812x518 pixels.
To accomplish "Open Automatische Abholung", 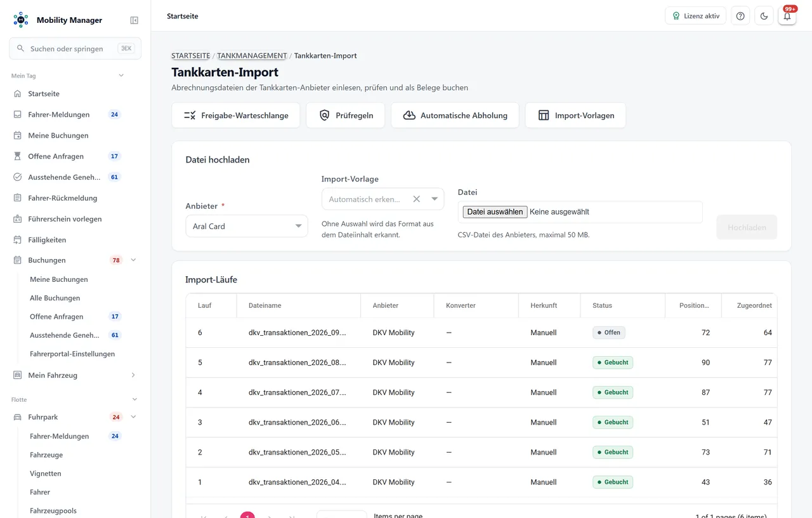I will click(x=455, y=116).
